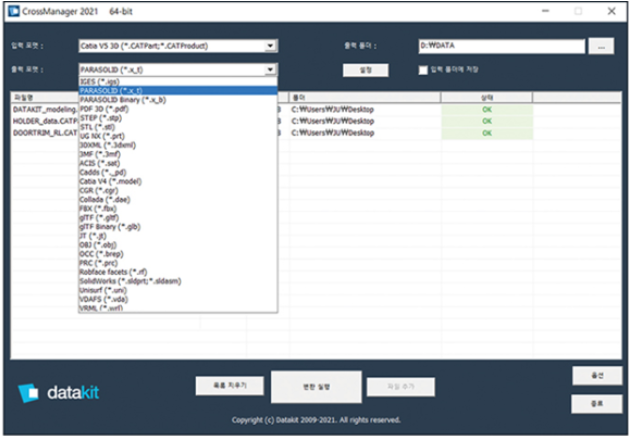The width and height of the screenshot is (629, 436).
Task: Select Collada (*.dae) in the list
Action: click(x=178, y=199)
